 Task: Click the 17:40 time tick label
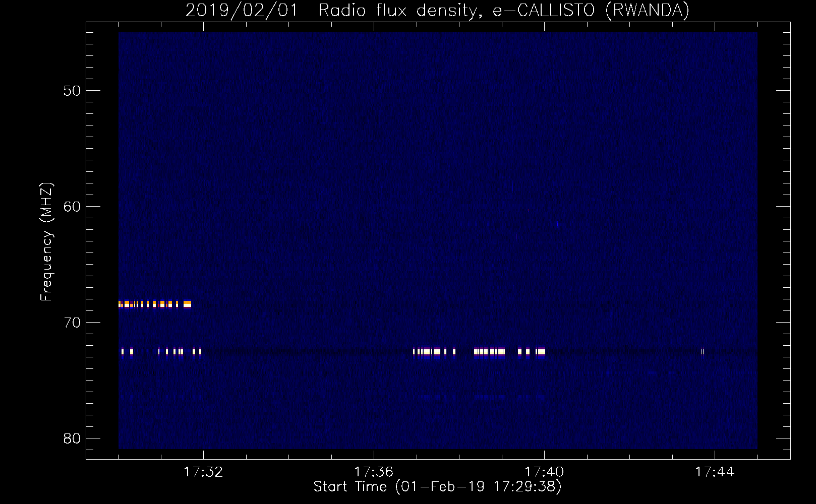click(x=544, y=472)
